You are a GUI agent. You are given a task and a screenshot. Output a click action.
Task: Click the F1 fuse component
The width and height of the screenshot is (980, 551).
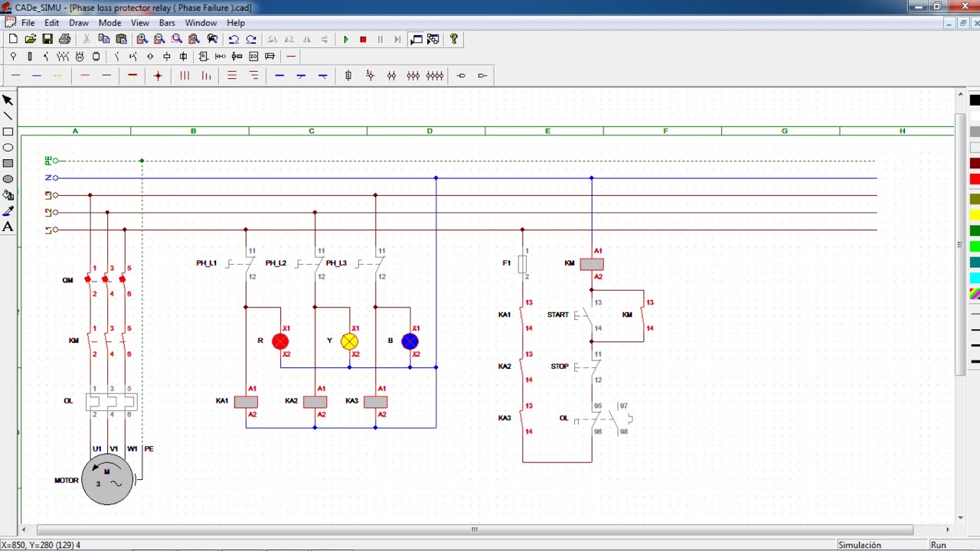click(x=522, y=264)
